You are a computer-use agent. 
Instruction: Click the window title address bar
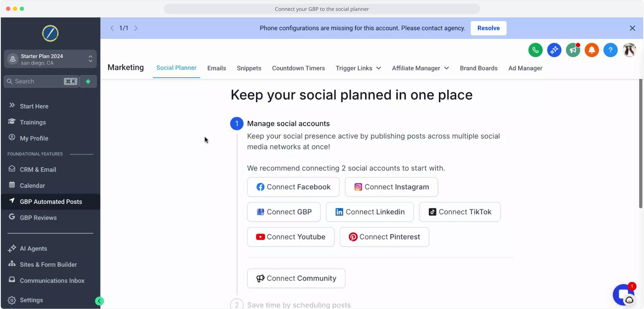point(322,9)
